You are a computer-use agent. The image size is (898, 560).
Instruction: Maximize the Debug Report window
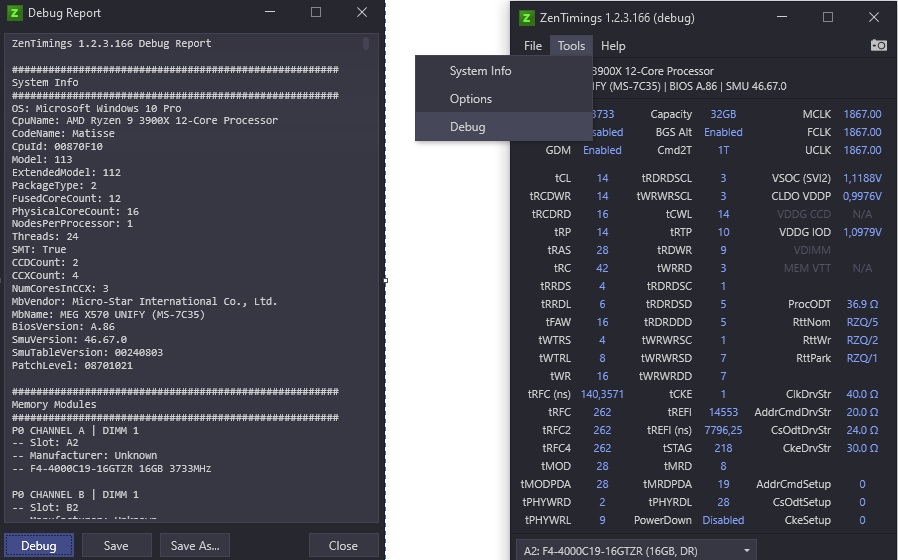(316, 12)
